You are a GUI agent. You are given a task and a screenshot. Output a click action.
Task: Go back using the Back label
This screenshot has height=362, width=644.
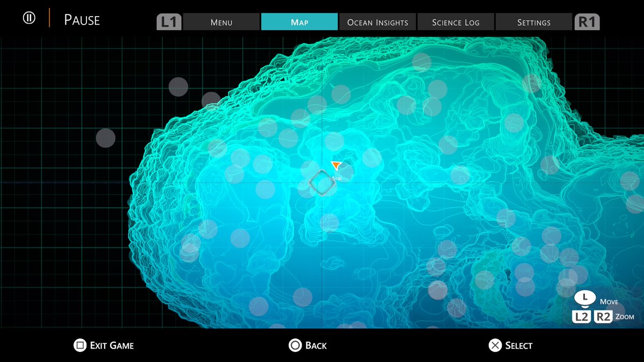tap(316, 345)
